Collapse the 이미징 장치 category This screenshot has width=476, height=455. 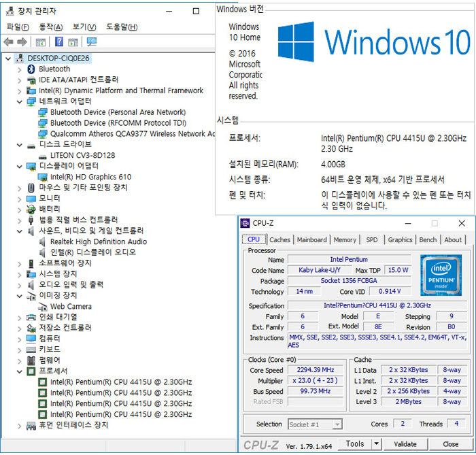tap(20, 296)
